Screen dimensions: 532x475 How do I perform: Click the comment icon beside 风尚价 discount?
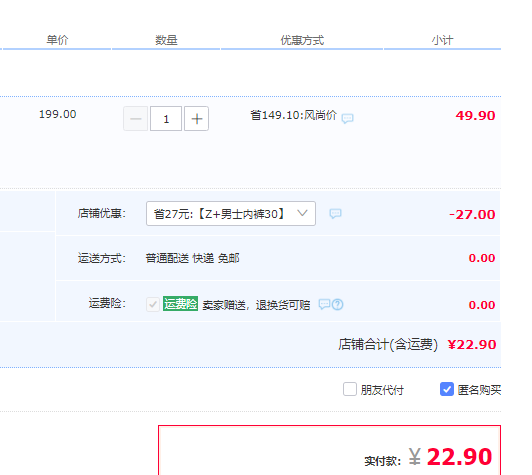pos(347,118)
